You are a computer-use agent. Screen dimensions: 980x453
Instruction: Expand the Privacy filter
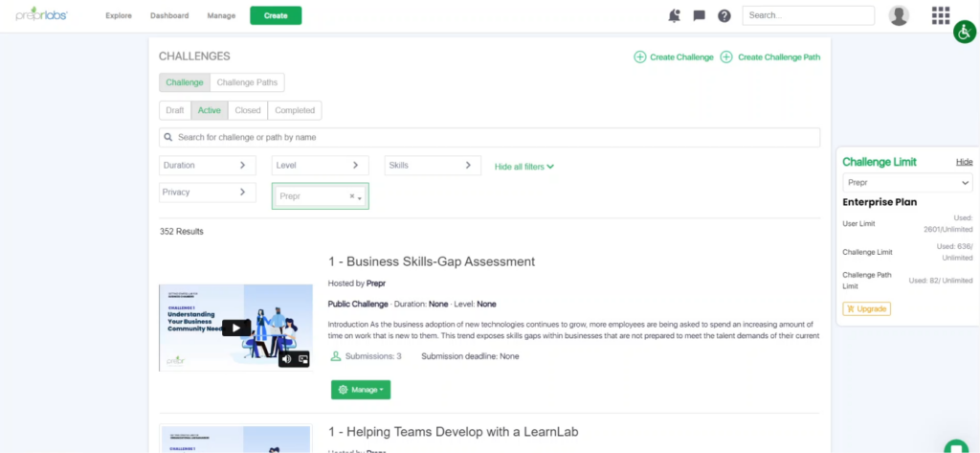(208, 193)
